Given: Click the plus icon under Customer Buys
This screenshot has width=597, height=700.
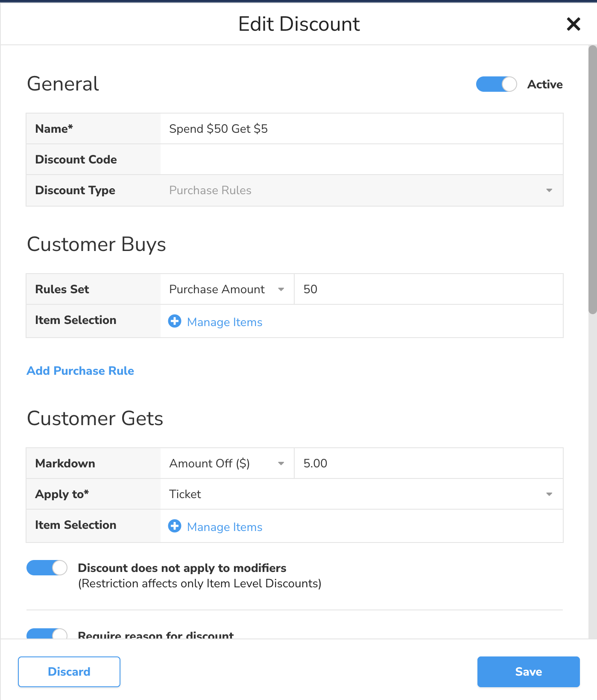Looking at the screenshot, I should point(175,321).
